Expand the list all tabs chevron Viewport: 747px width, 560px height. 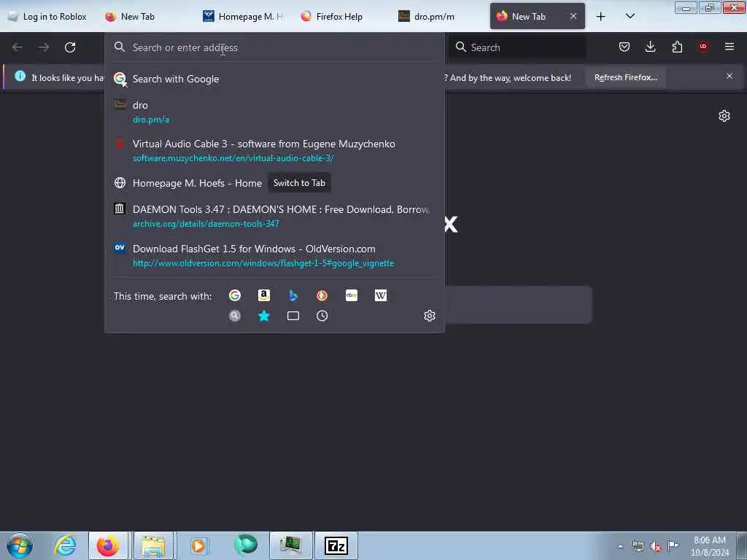[x=630, y=16]
